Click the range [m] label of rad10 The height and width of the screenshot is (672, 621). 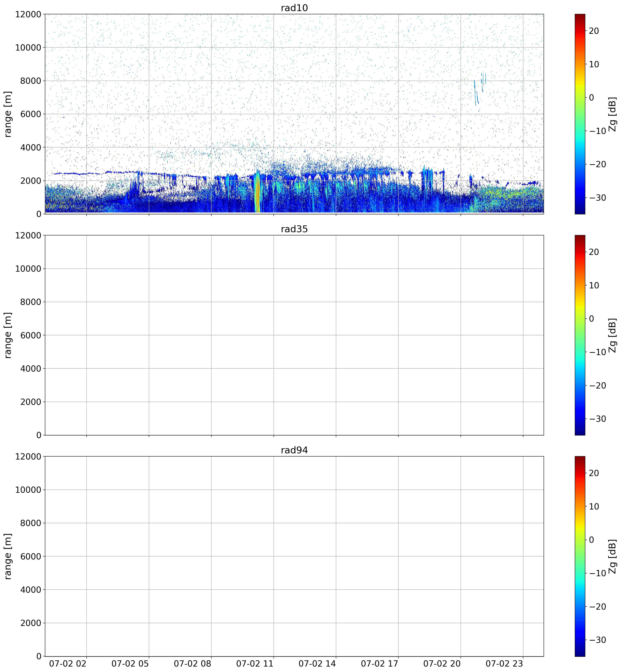[8, 114]
